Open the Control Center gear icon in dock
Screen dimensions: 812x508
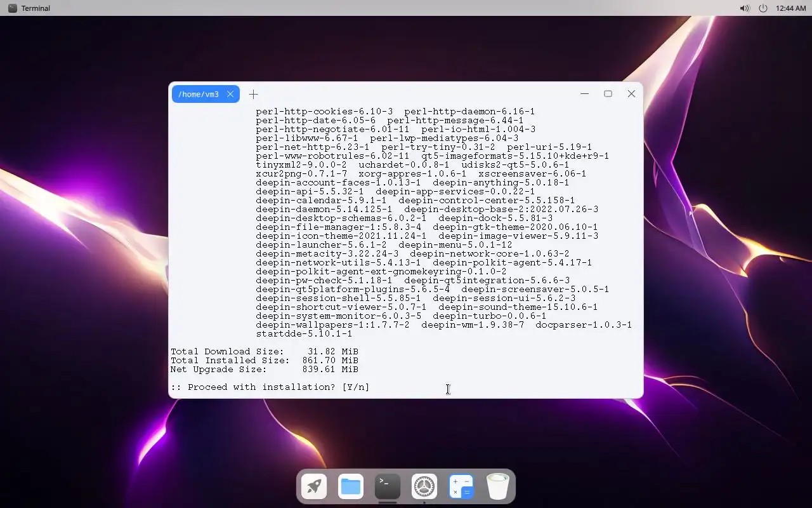(424, 487)
